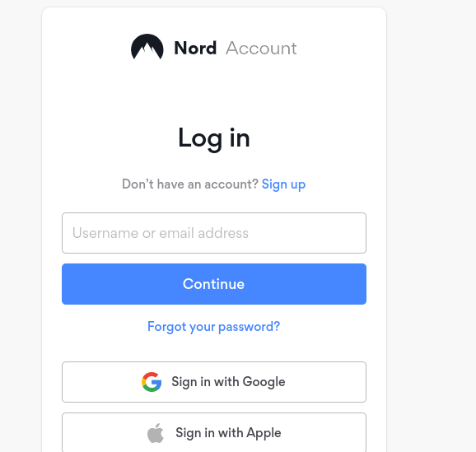This screenshot has width=476, height=452.
Task: Click the "Log in" page heading
Action: click(214, 138)
